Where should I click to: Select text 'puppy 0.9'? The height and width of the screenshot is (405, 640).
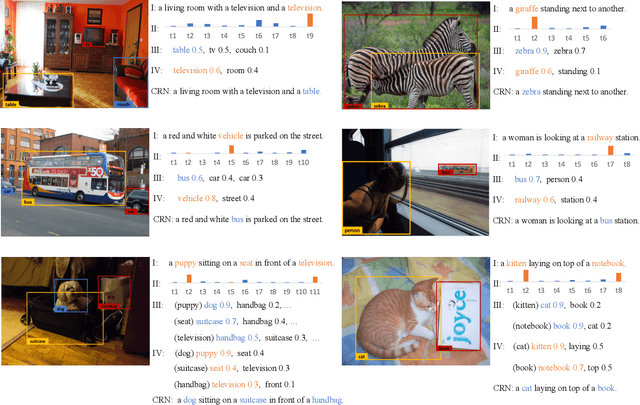(213, 353)
